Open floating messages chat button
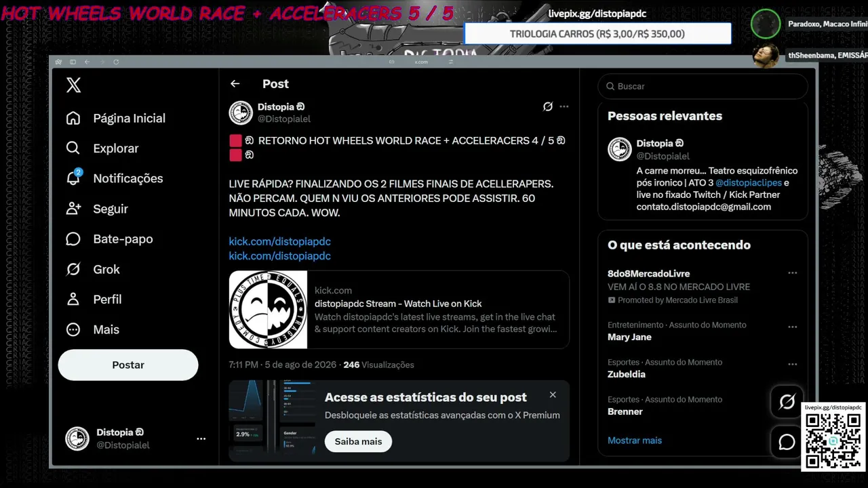This screenshot has width=868, height=488. [x=787, y=442]
